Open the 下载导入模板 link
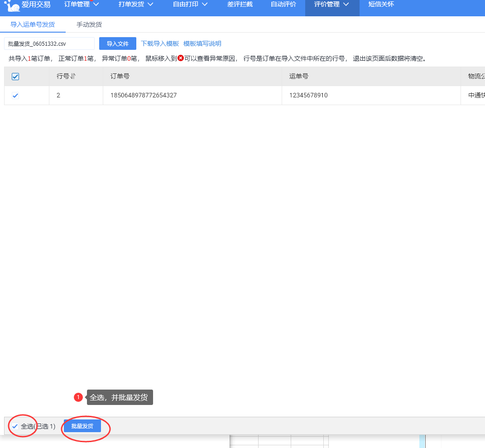 (x=160, y=44)
